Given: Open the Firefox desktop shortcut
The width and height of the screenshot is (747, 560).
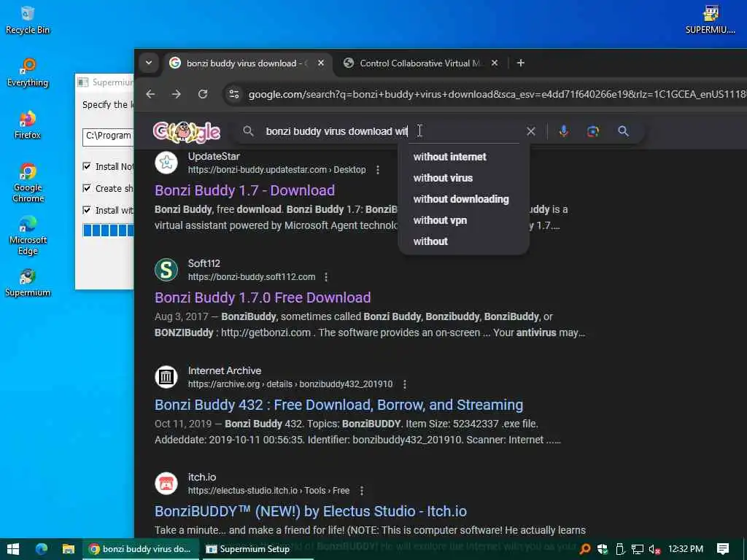Looking at the screenshot, I should [x=28, y=125].
